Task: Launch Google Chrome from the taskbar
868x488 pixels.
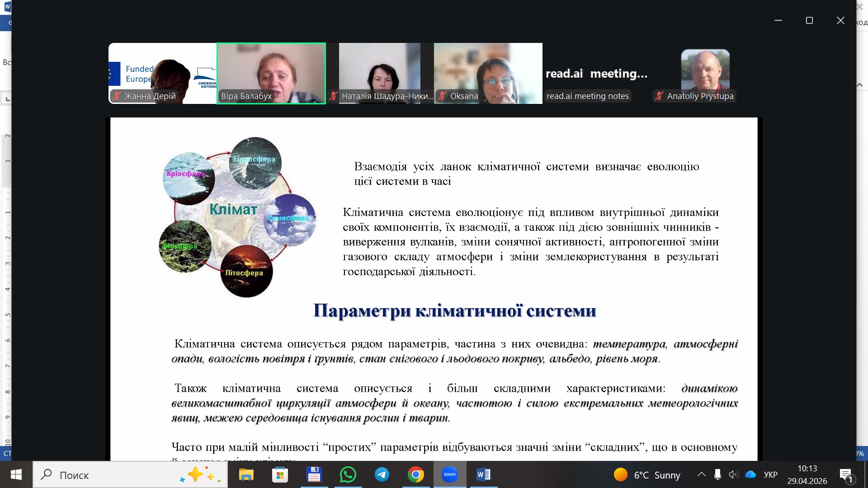Action: click(x=415, y=474)
